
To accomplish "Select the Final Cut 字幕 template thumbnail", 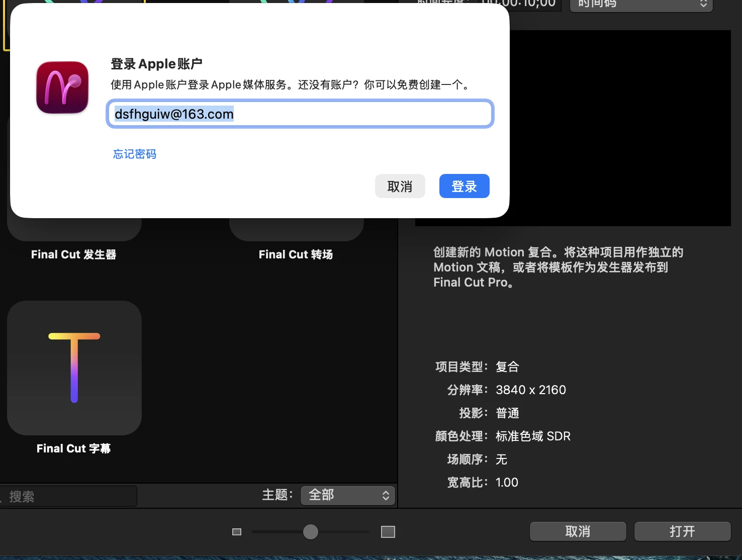I will (74, 368).
